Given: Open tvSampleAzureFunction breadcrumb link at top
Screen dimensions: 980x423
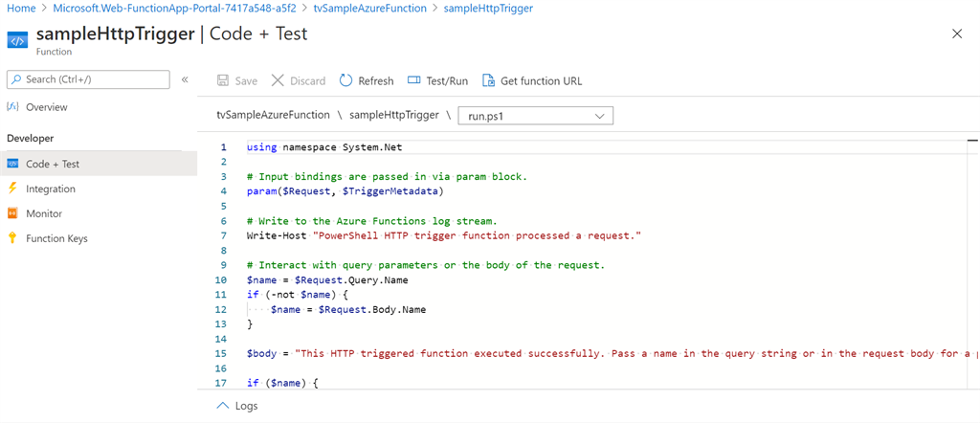Looking at the screenshot, I should click(x=370, y=9).
